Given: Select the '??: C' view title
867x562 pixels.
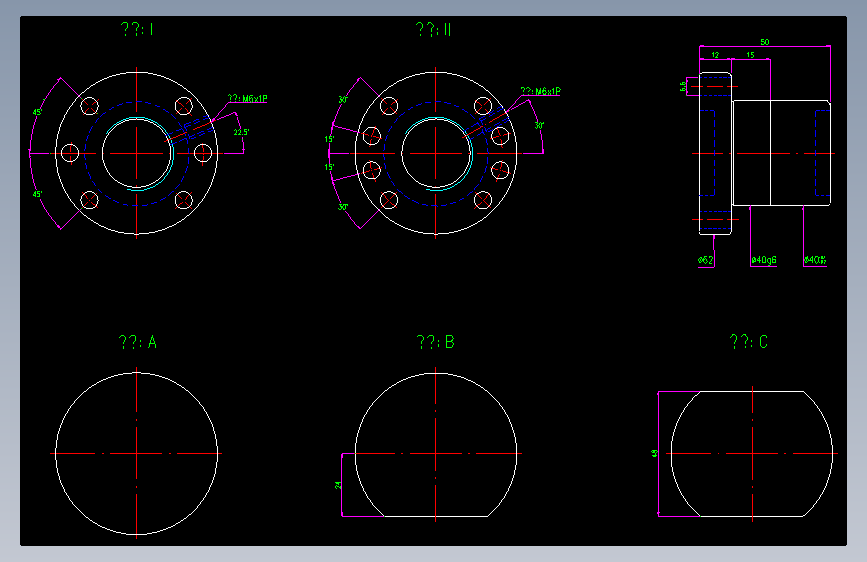Looking at the screenshot, I should [749, 342].
